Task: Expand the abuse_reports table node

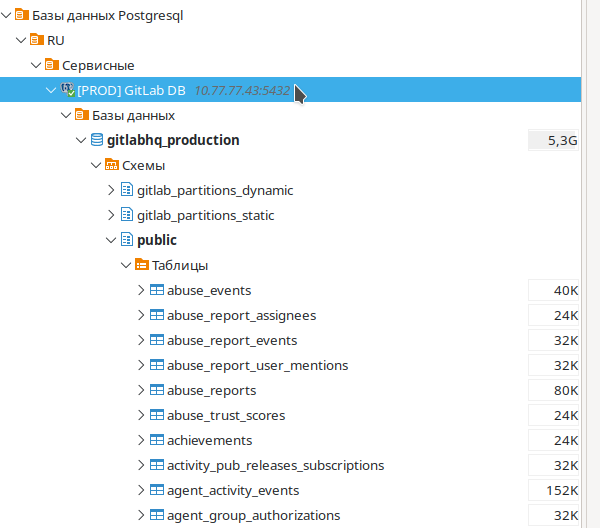Action: coord(141,390)
